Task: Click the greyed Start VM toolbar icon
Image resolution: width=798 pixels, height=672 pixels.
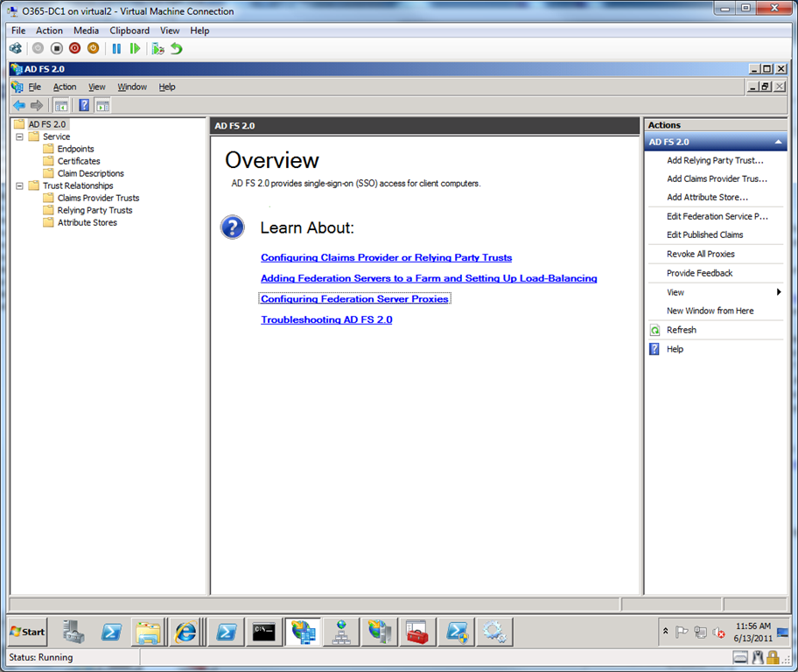Action: pos(38,48)
